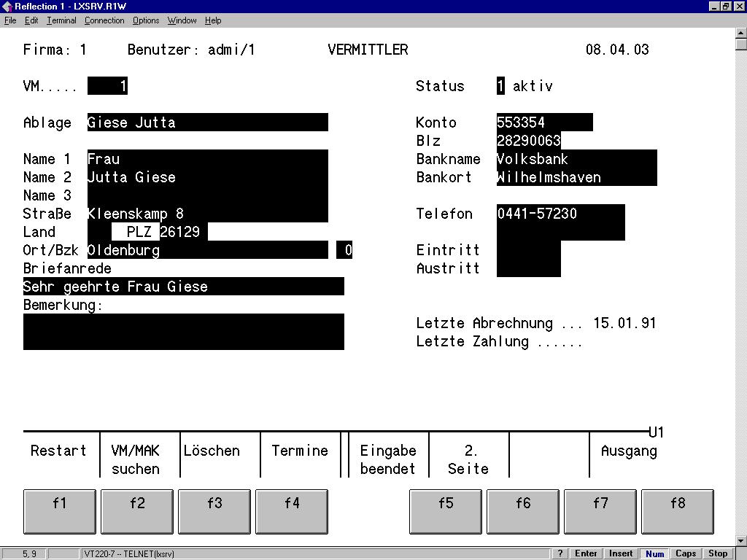
Task: Click the Ausgang soft key label
Action: click(x=629, y=451)
